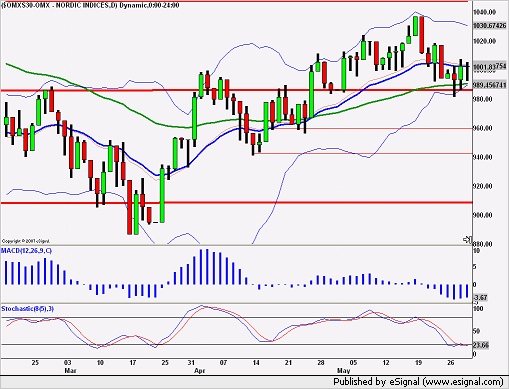509x389 pixels.
Task: Click the 12 date label
Action: tap(386, 363)
